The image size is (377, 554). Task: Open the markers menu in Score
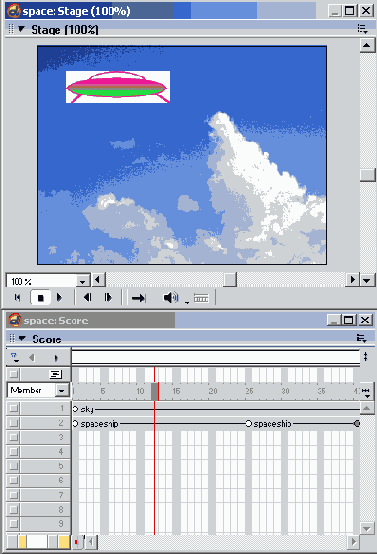click(x=14, y=358)
